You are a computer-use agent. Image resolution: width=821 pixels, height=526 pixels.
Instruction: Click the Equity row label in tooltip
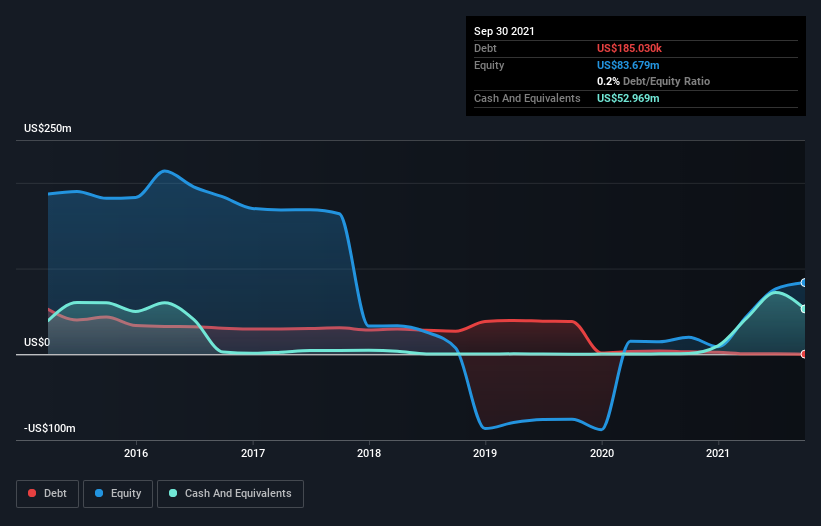(x=489, y=65)
